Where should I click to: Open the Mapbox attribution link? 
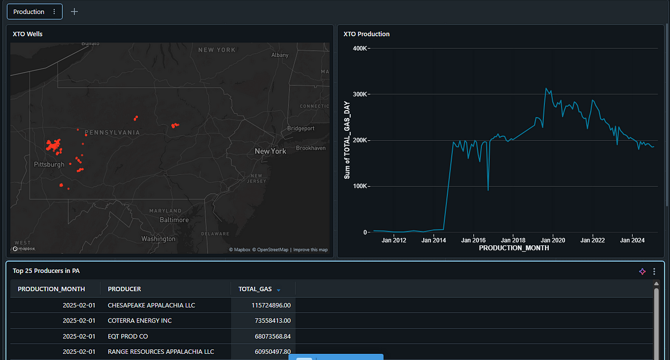pos(240,250)
